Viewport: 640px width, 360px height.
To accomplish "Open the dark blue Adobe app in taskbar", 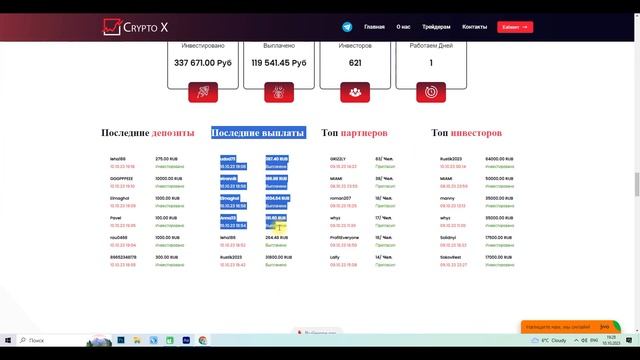I will click(186, 340).
